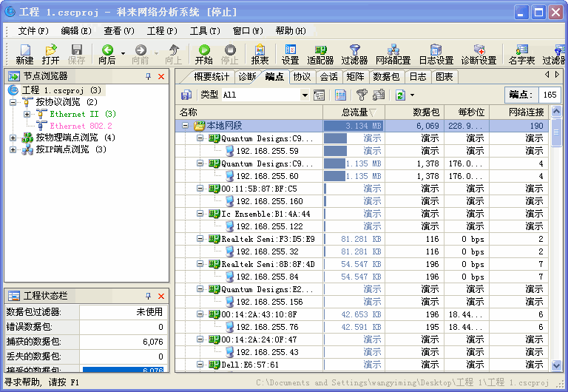This screenshot has width=568, height=392.
Task: Open 网络配置 (Network config)
Action: (x=393, y=54)
